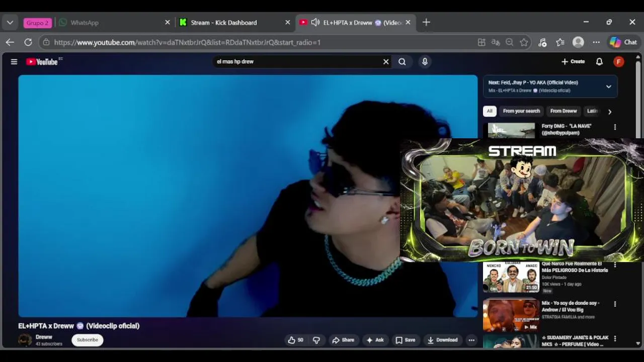
Task: Click the browser address bar URL
Action: tap(187, 42)
